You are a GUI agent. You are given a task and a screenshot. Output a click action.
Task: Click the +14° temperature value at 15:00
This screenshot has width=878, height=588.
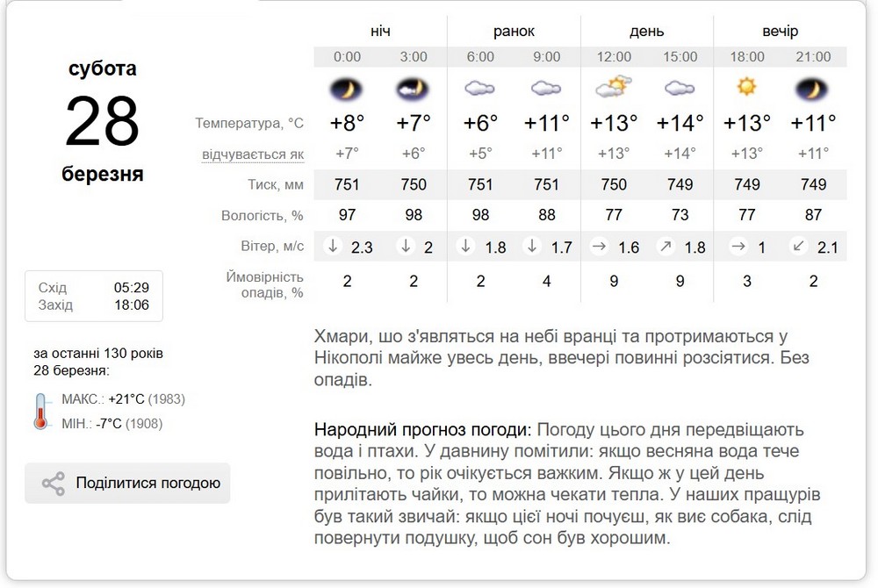[680, 123]
